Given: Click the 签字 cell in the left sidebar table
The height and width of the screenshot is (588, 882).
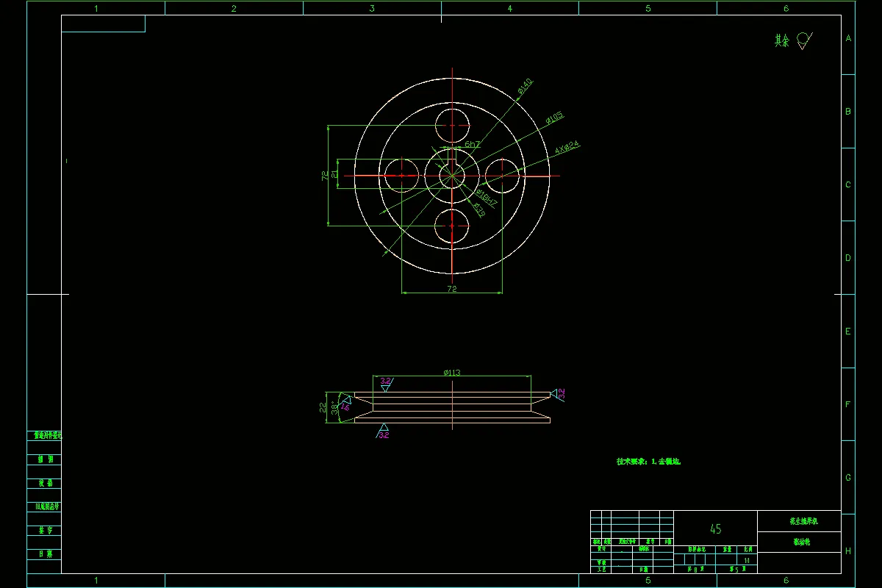Looking at the screenshot, I should pyautogui.click(x=45, y=530).
